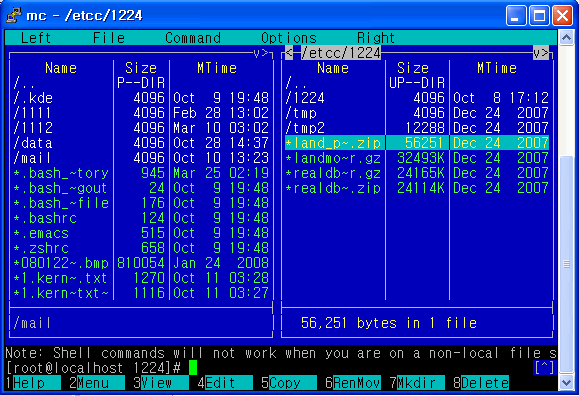Open the Right menu

click(376, 38)
